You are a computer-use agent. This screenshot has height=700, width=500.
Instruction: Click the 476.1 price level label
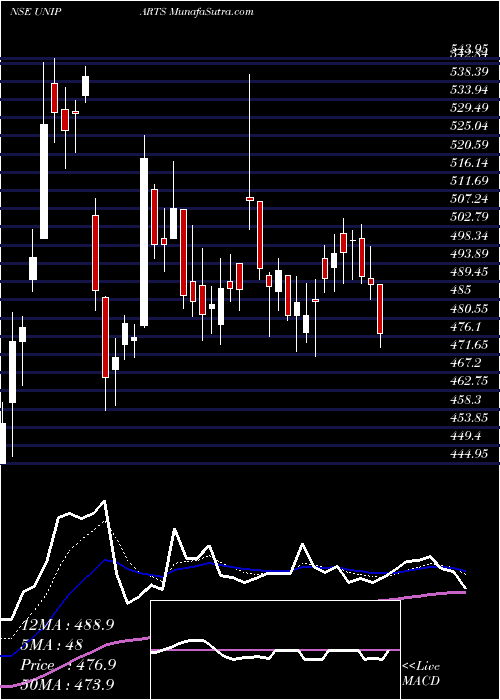point(465,327)
